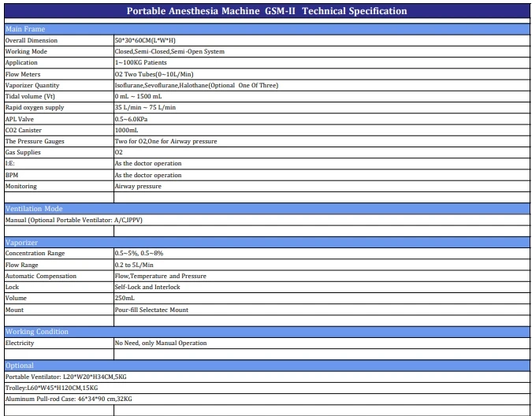Select the 'Volume' row label
The image size is (532, 416).
click(x=16, y=299)
